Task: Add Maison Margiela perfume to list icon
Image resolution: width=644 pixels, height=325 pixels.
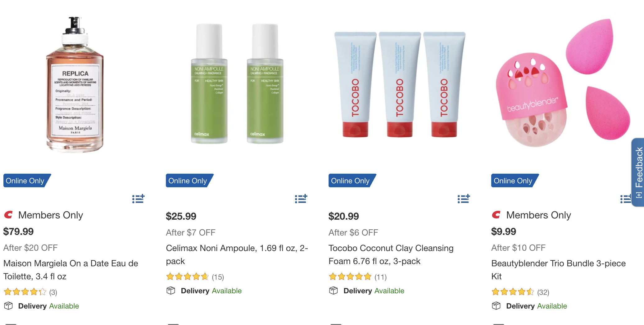Action: [x=138, y=199]
